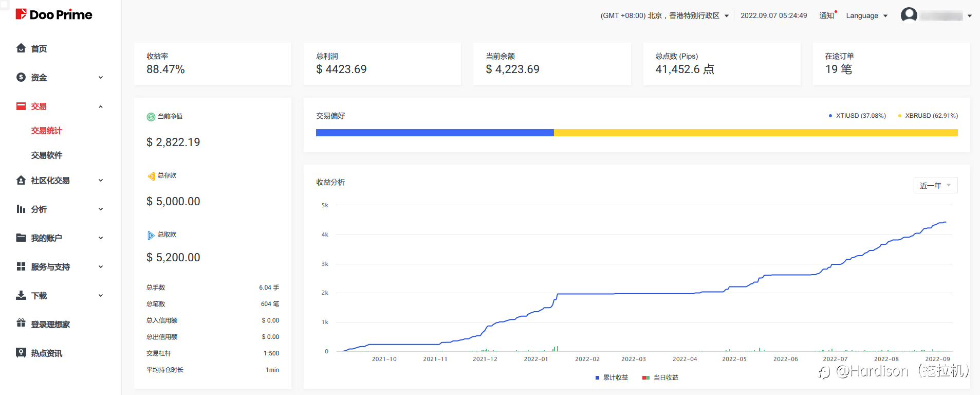The width and height of the screenshot is (980, 395).
Task: Open the 近一年 time range dropdown
Action: 935,186
